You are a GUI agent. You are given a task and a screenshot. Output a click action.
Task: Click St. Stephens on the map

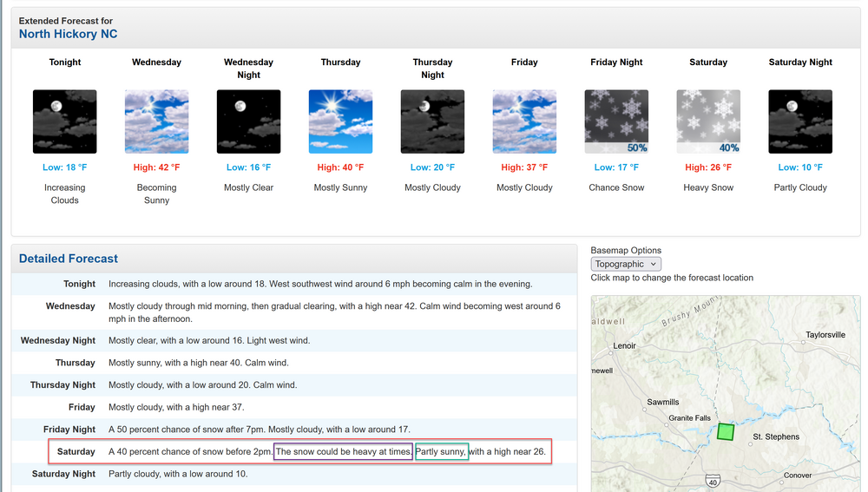tap(775, 437)
